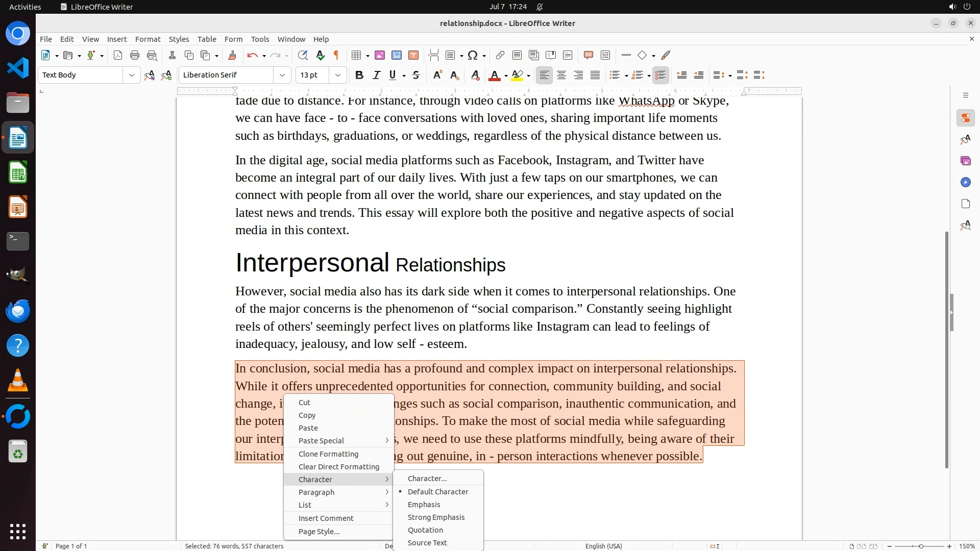Viewport: 980px width, 551px height.
Task: Click the Insert Hyperlink icon
Action: tap(500, 55)
